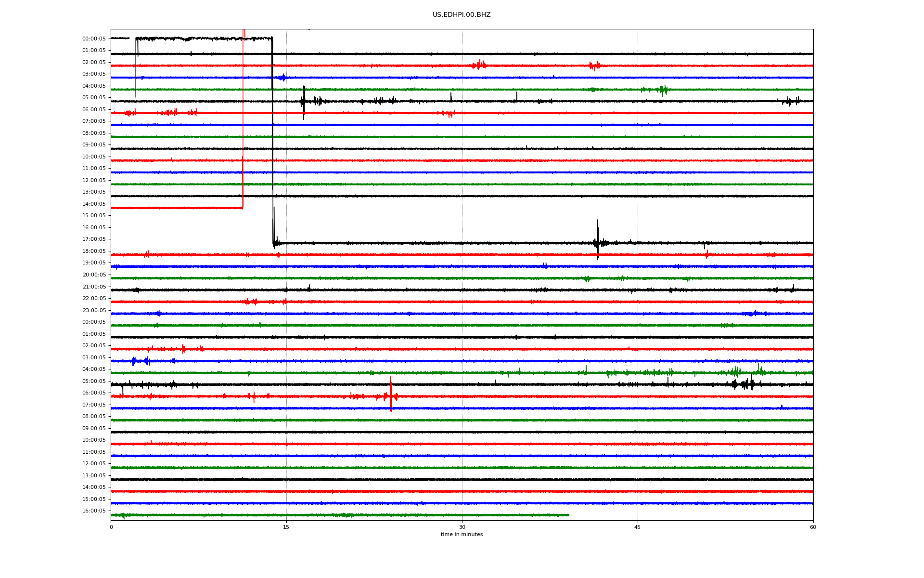This screenshot has width=924, height=578.
Task: Click the topmost 00:00:05 time label
Action: point(94,39)
